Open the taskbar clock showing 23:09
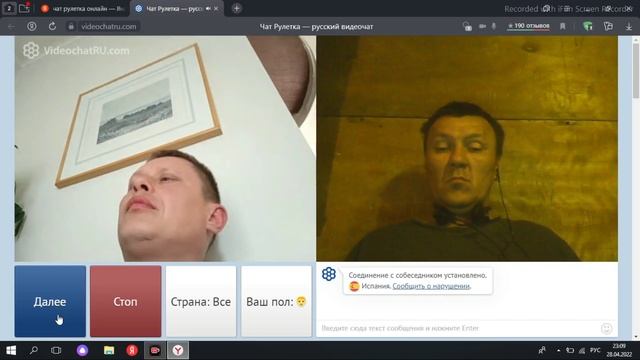640x360 pixels. pyautogui.click(x=619, y=350)
